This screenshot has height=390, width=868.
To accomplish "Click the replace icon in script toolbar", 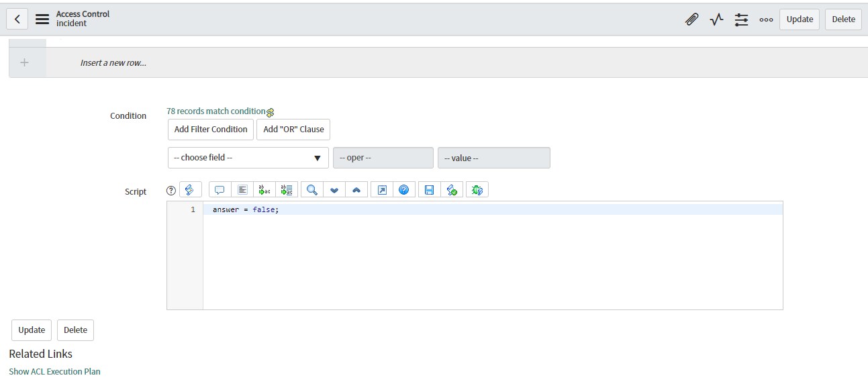I will tap(264, 190).
